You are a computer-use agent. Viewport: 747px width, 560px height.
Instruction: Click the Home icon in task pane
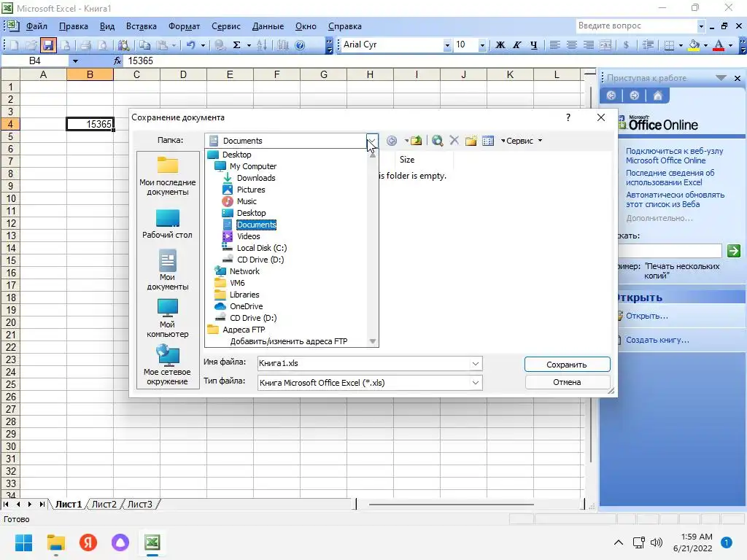[657, 96]
